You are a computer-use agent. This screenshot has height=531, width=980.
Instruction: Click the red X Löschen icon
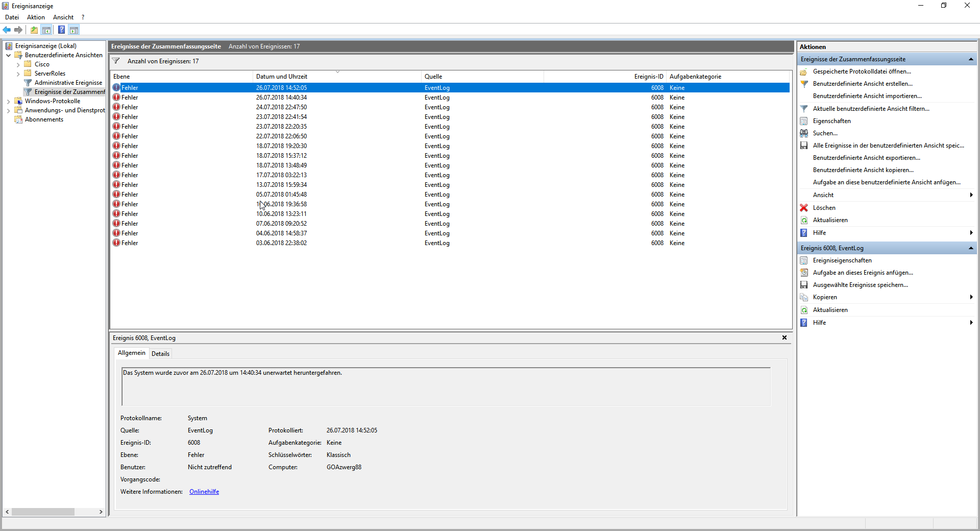804,208
